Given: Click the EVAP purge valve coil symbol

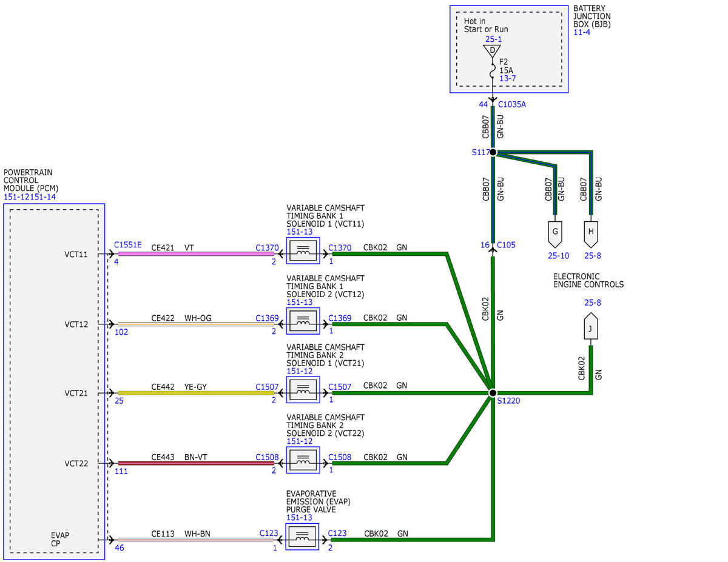Looking at the screenshot, I should pos(303,536).
